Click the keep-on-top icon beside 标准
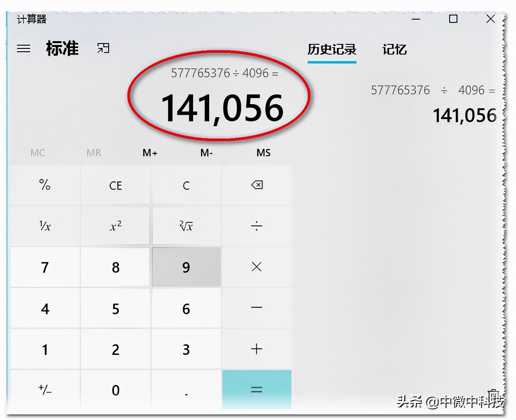516x420 pixels. pos(103,48)
